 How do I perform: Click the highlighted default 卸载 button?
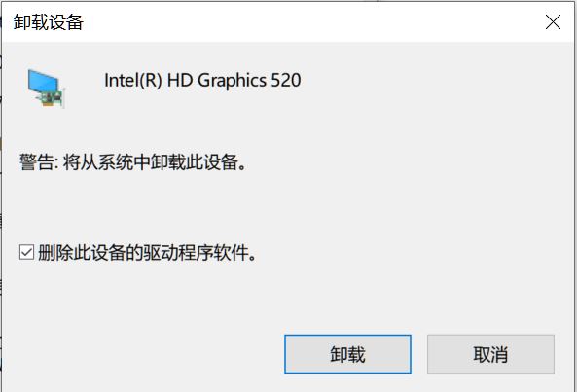347,354
